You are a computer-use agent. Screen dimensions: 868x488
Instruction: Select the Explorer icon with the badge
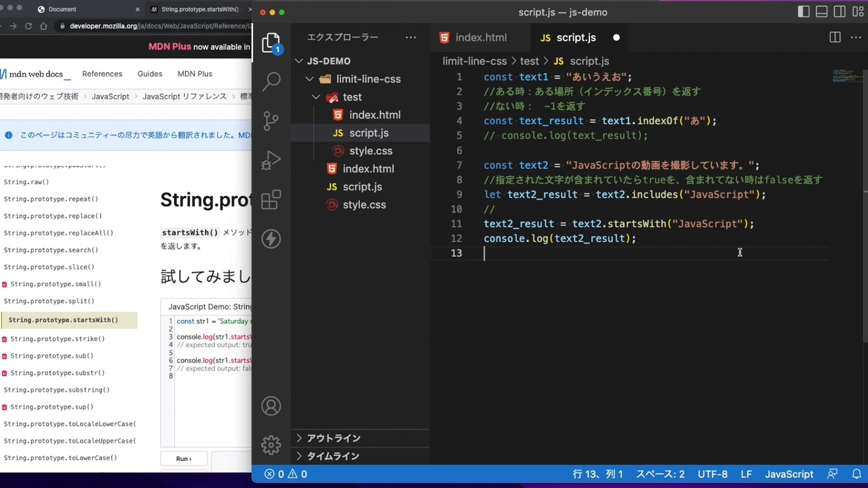coord(271,41)
